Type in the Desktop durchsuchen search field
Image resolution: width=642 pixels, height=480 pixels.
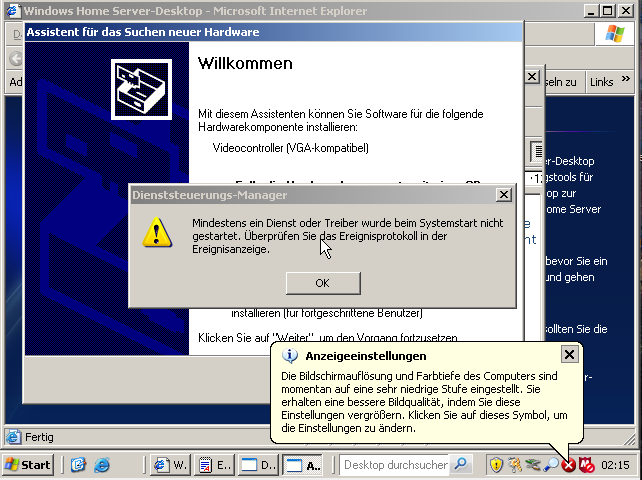click(x=394, y=465)
